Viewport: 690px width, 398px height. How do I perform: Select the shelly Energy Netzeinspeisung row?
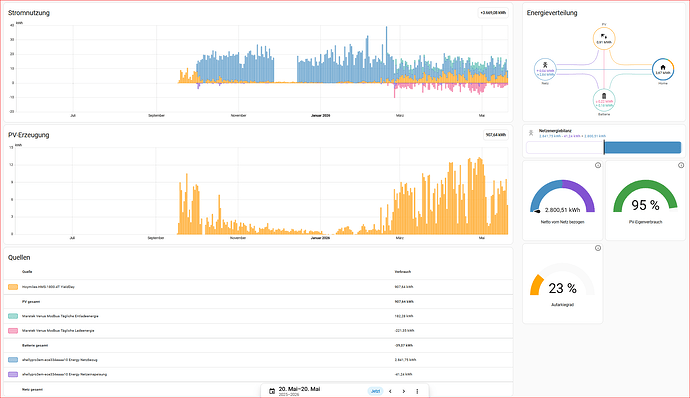(258, 374)
